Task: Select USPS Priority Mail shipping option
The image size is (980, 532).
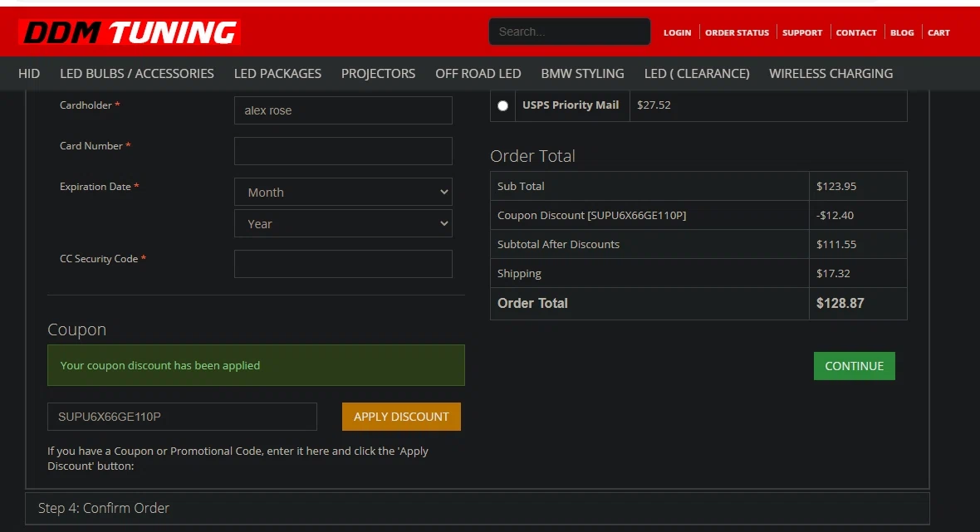Action: pyautogui.click(x=502, y=105)
